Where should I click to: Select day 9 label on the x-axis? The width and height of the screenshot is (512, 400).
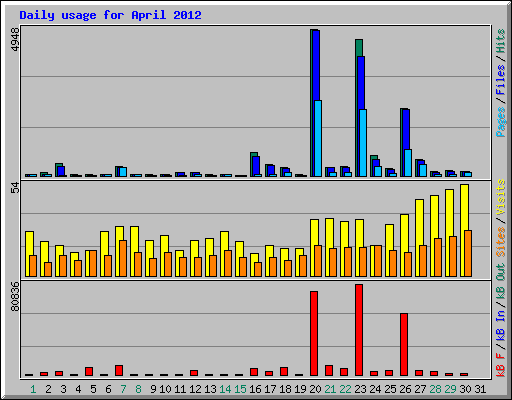coord(153,389)
